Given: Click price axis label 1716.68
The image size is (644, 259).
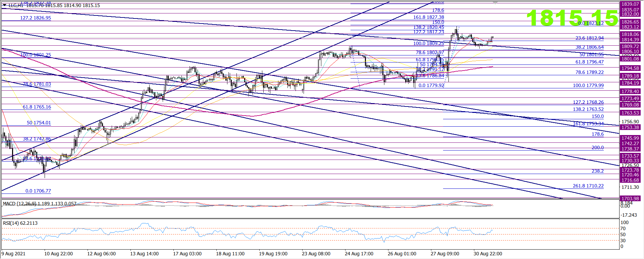Looking at the screenshot, I should (630, 180).
